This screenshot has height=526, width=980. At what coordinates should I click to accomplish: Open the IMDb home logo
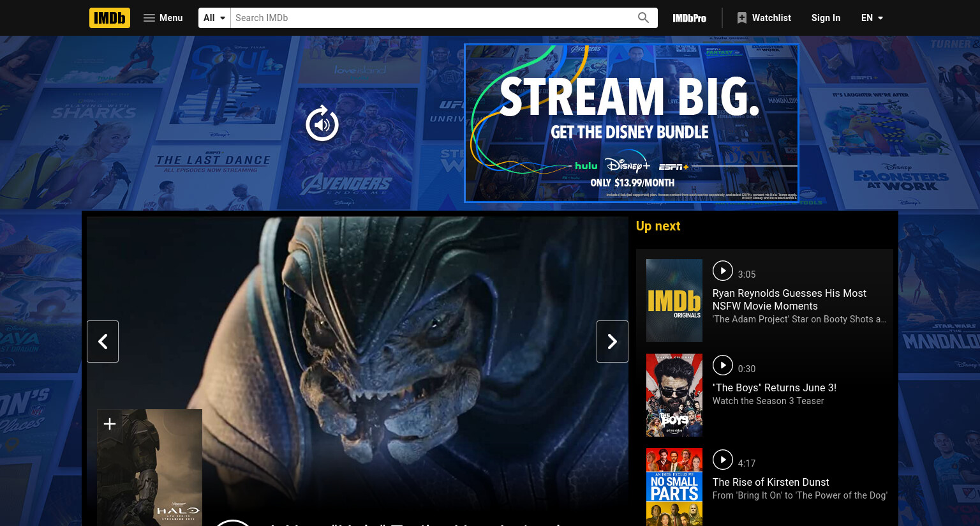click(110, 18)
